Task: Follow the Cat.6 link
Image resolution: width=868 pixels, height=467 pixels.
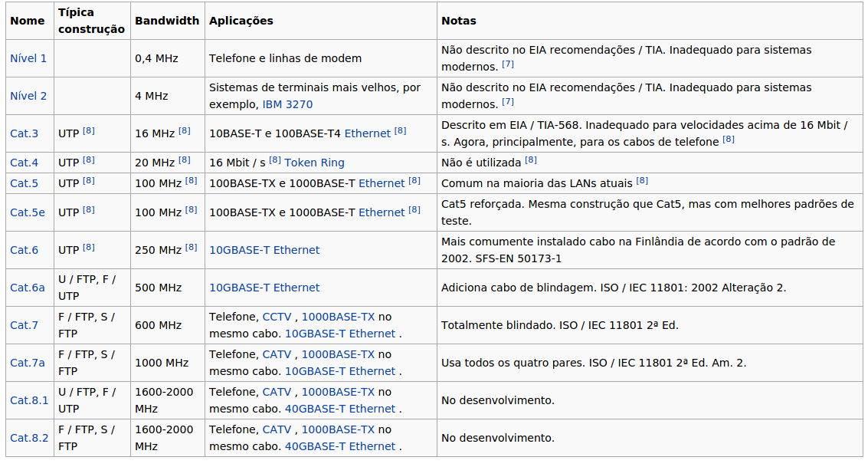Action: tap(24, 249)
